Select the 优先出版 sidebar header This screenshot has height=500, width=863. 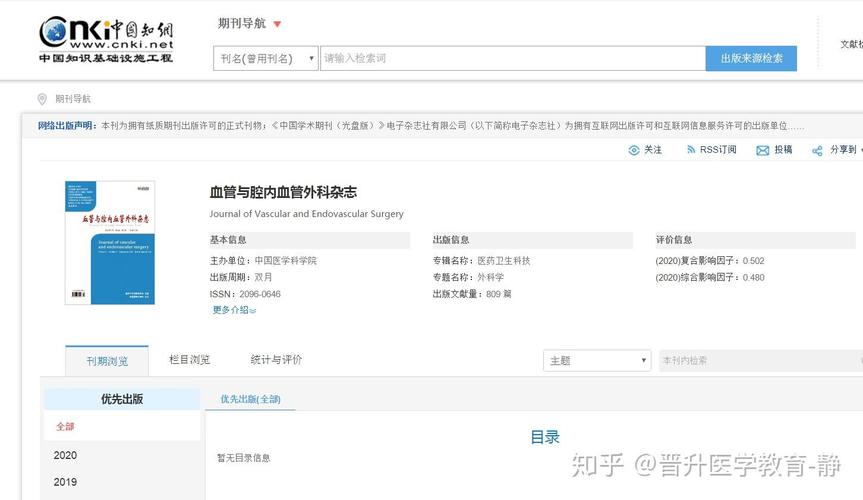122,399
